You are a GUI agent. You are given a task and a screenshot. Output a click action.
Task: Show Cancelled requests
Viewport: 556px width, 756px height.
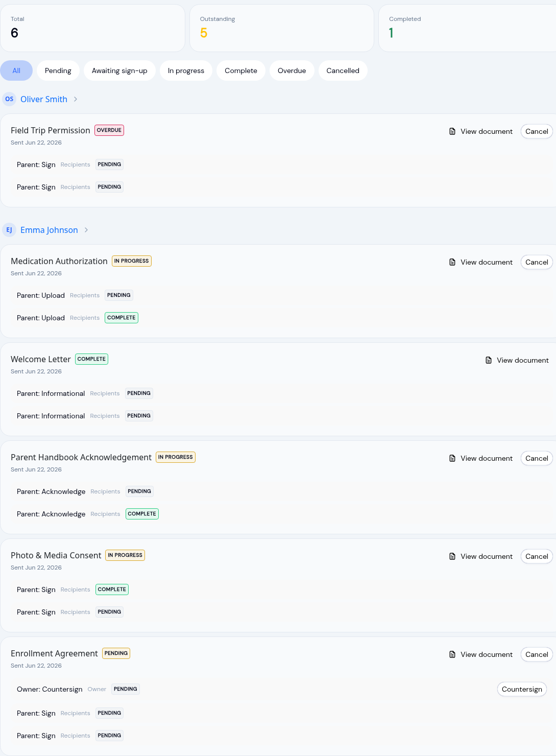pos(343,70)
